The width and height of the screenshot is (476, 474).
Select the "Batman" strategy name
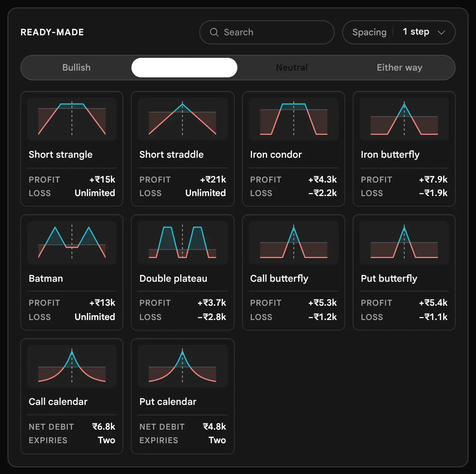46,278
